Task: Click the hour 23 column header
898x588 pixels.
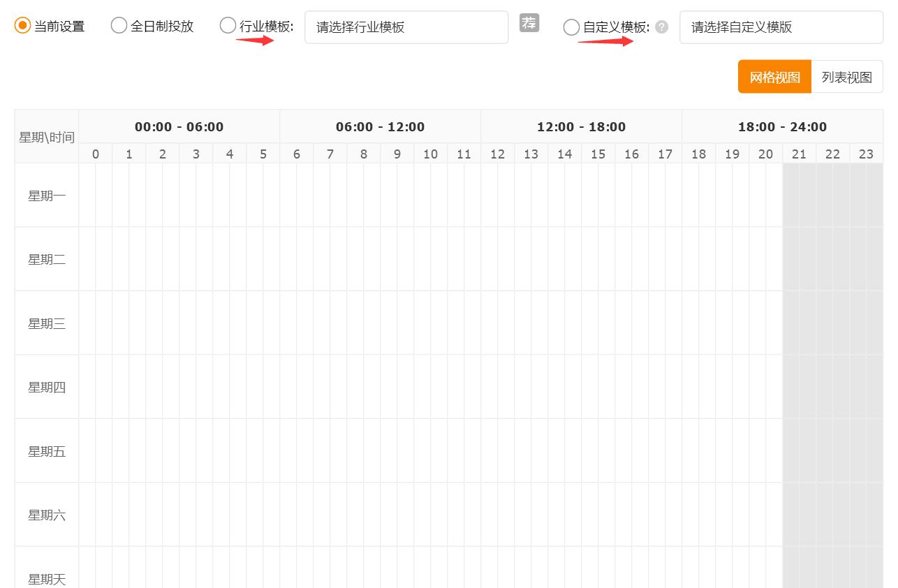Action: (x=866, y=153)
